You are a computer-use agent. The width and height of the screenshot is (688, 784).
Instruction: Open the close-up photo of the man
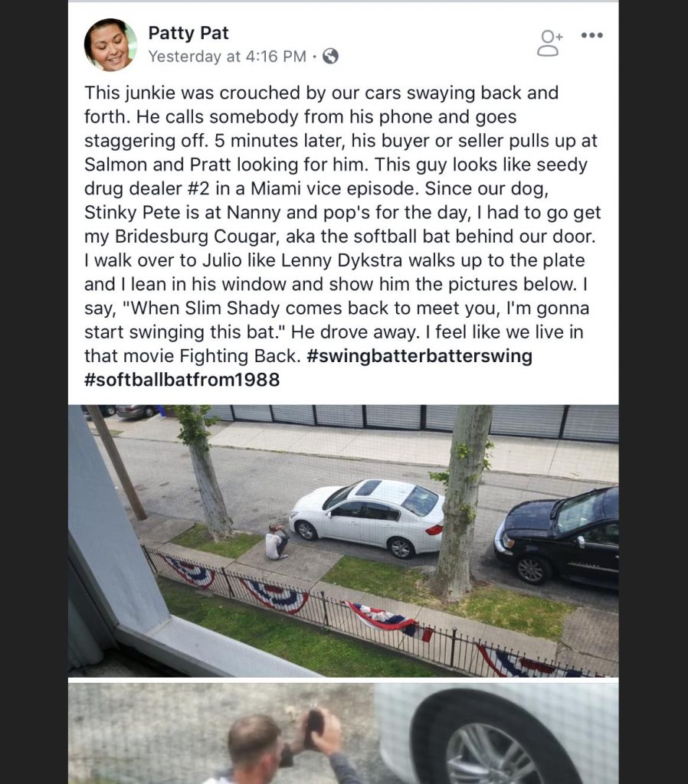343,733
